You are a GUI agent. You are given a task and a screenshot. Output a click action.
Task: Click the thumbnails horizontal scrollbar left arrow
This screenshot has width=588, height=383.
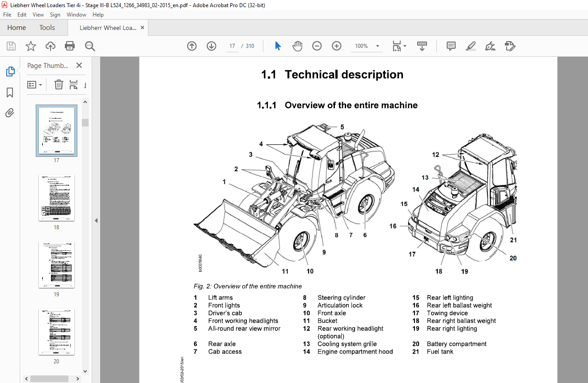27,379
